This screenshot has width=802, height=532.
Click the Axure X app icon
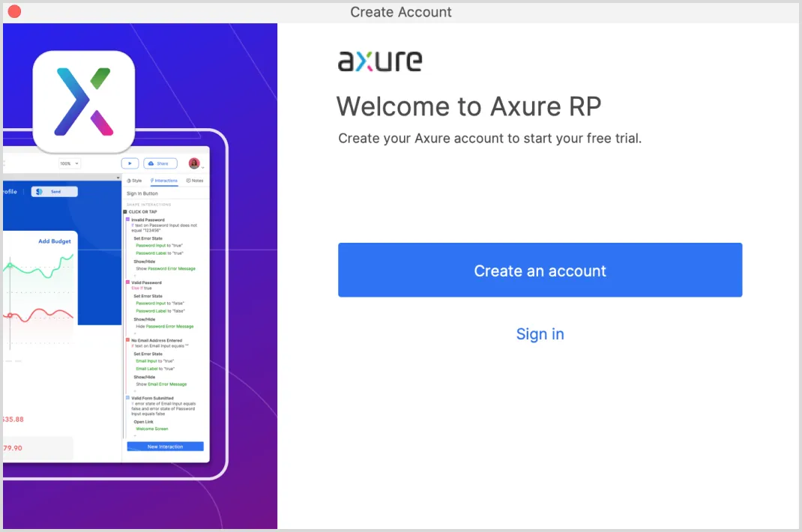point(84,102)
